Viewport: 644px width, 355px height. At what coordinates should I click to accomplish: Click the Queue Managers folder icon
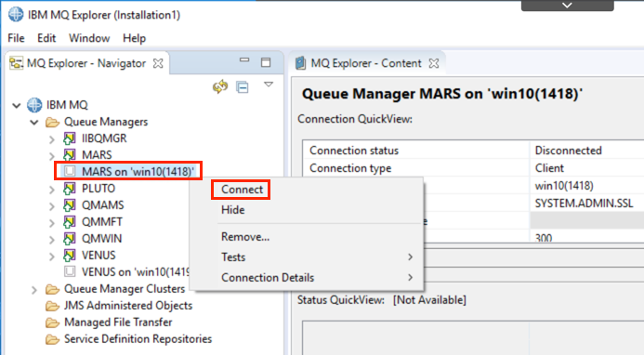point(52,122)
